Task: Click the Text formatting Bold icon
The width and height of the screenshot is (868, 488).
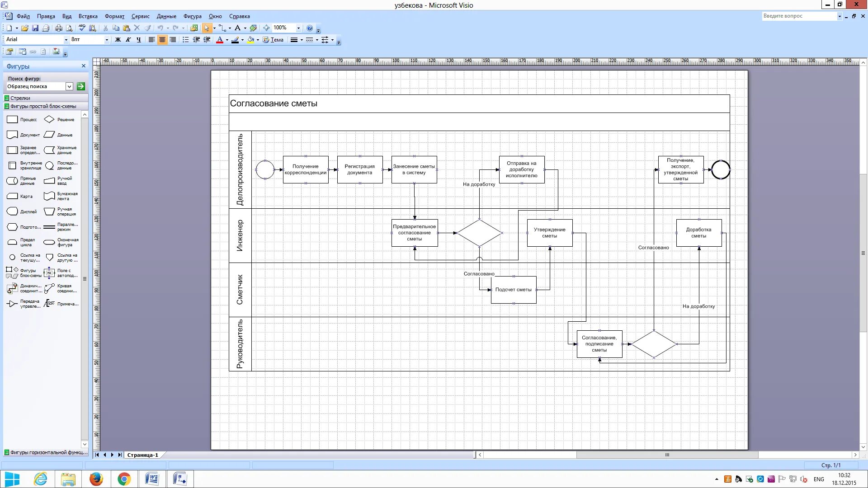Action: (x=118, y=39)
